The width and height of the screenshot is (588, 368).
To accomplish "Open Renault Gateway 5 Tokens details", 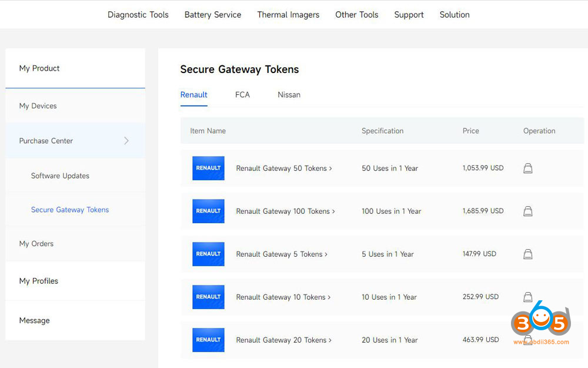I will click(x=282, y=254).
